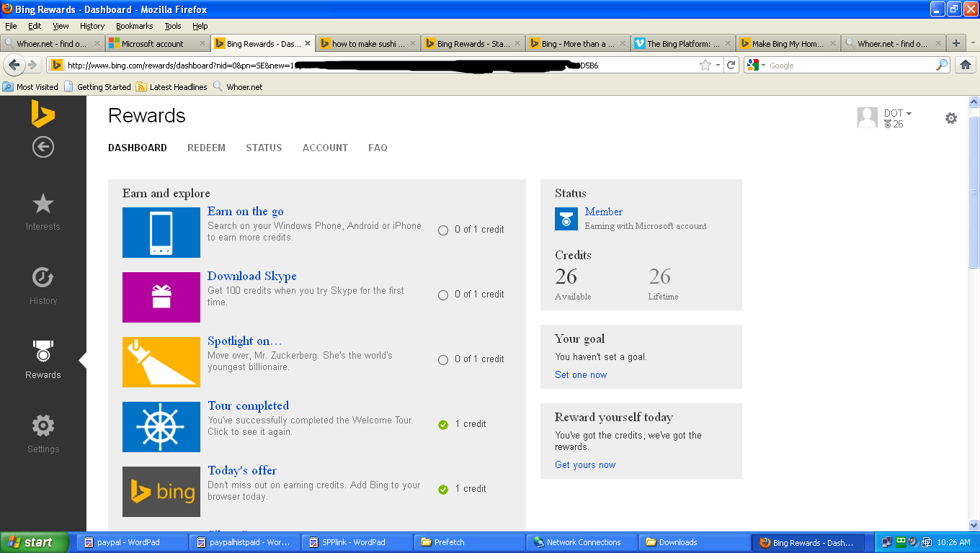
Task: Click Earn on the go credit circle
Action: [x=443, y=230]
